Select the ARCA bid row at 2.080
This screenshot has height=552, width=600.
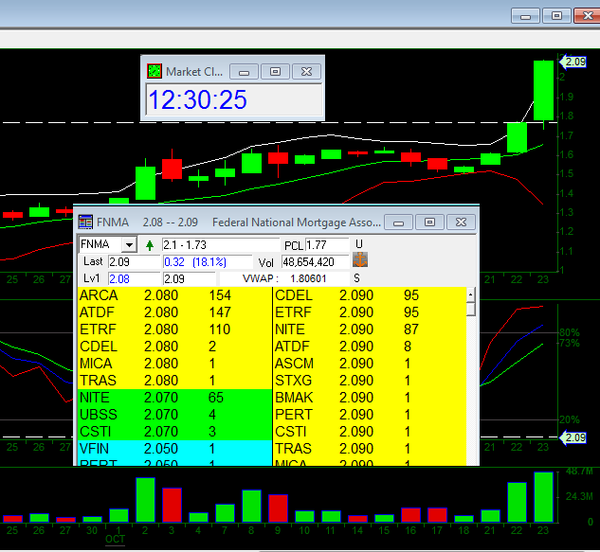(x=174, y=296)
